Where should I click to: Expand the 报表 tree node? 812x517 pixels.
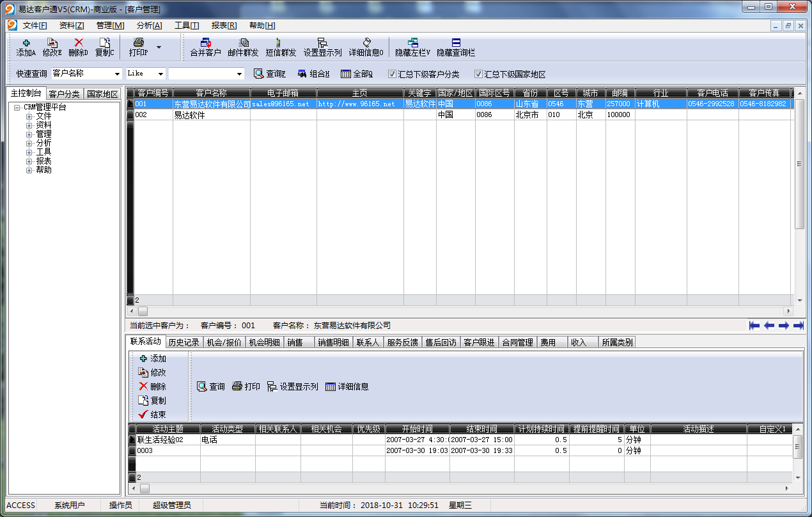pos(29,161)
